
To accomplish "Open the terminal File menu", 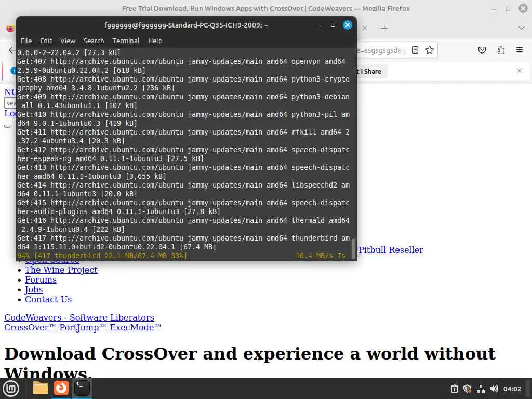I will pos(26,41).
